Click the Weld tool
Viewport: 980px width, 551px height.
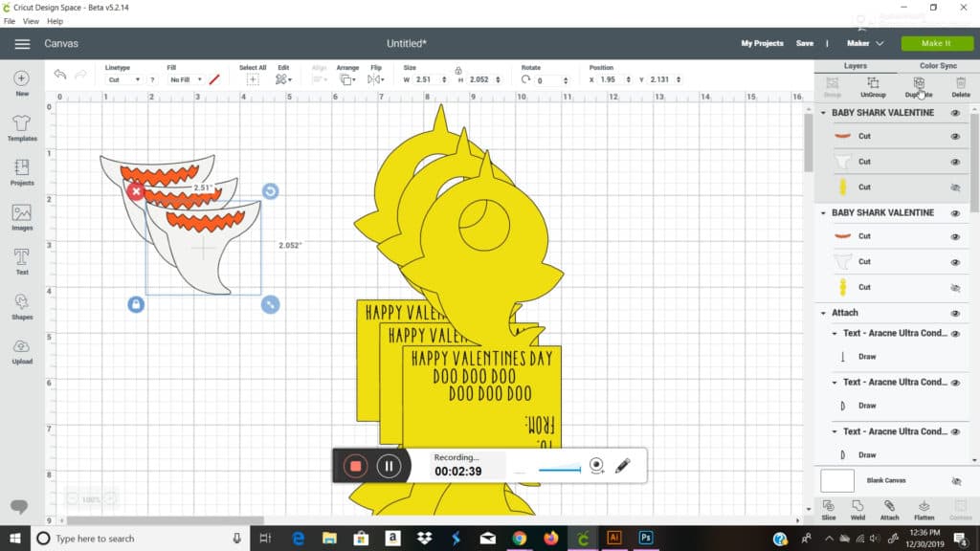click(x=857, y=510)
